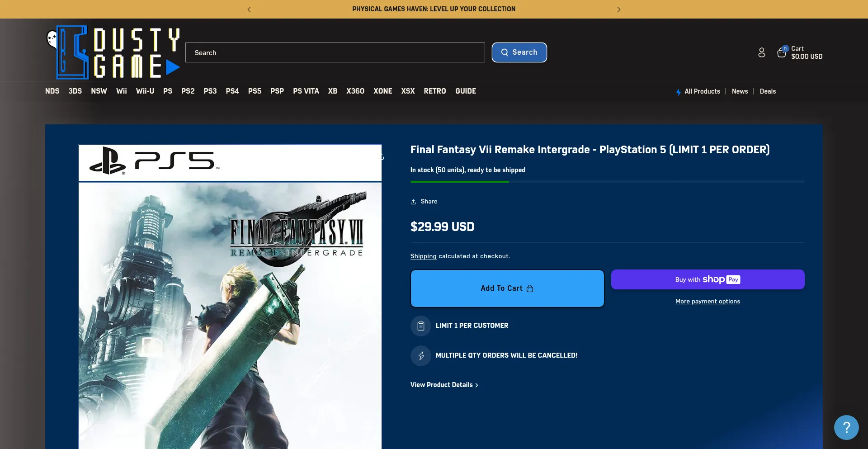The width and height of the screenshot is (868, 449).
Task: Open the shopping cart icon
Action: pos(782,52)
